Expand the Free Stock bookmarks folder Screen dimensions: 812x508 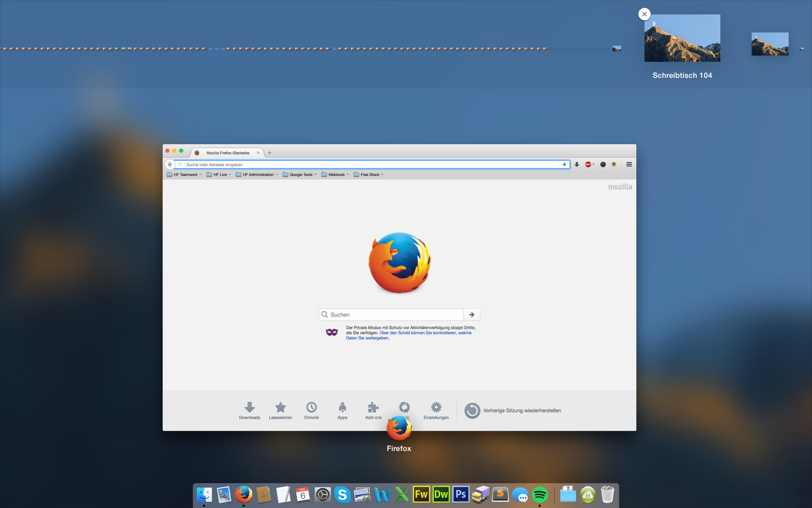(x=369, y=175)
